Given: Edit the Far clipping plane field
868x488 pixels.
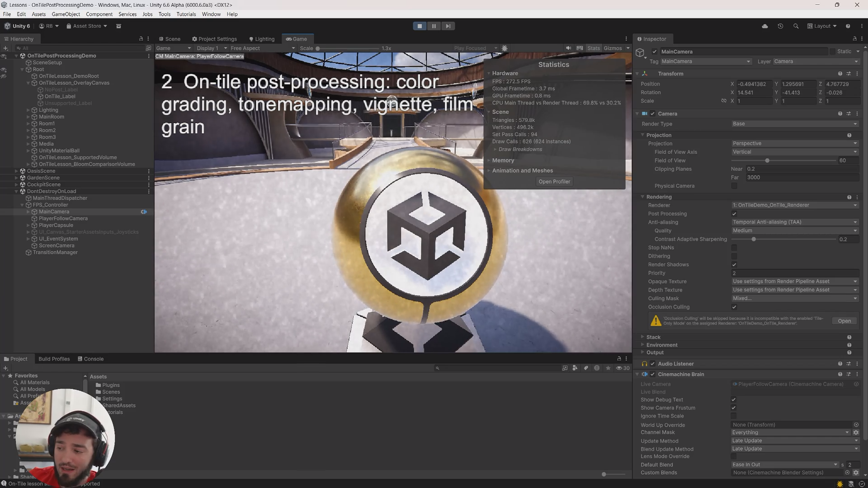Looking at the screenshot, I should pyautogui.click(x=802, y=178).
